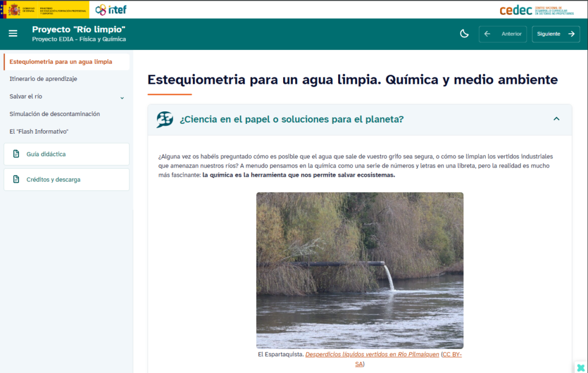This screenshot has height=373, width=588.
Task: Select Estequiometria para un agua limpia
Action: coord(67,61)
